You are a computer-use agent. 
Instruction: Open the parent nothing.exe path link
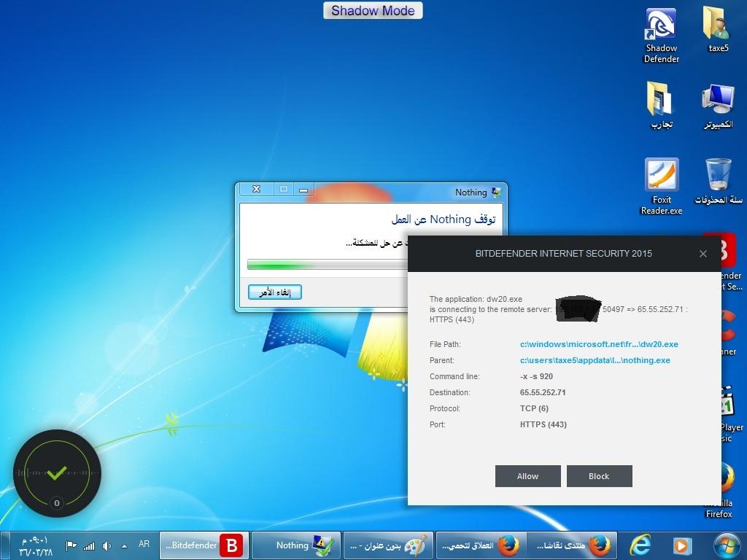pos(595,360)
